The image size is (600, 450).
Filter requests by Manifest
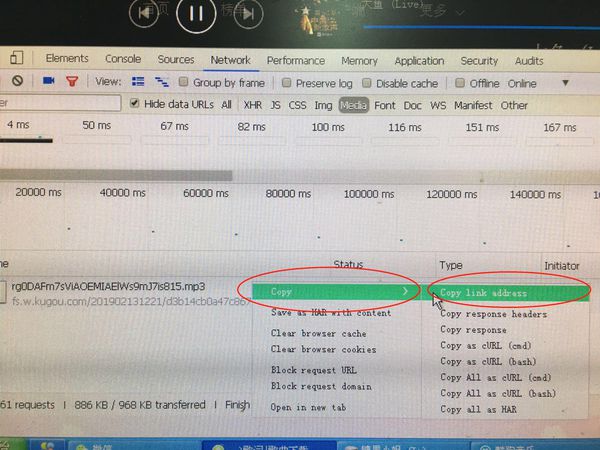tap(473, 105)
